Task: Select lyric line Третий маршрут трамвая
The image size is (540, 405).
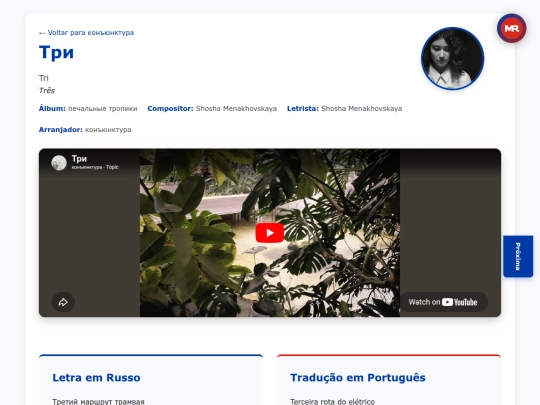Action: 98,402
